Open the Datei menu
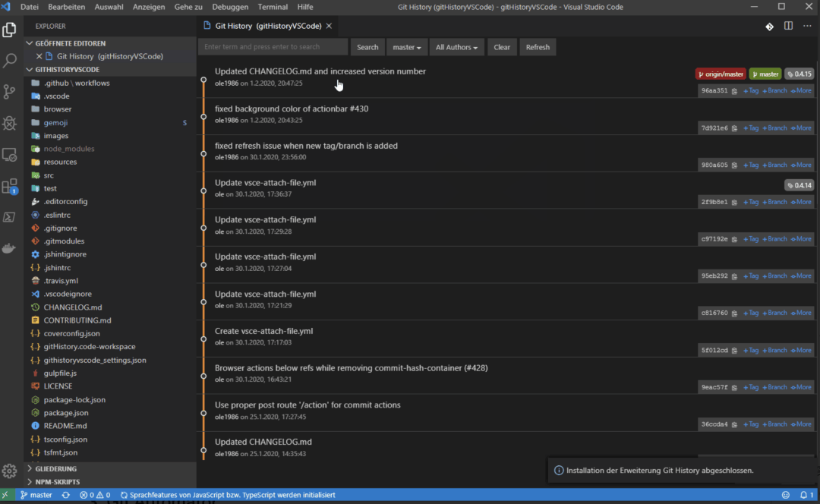 30,7
